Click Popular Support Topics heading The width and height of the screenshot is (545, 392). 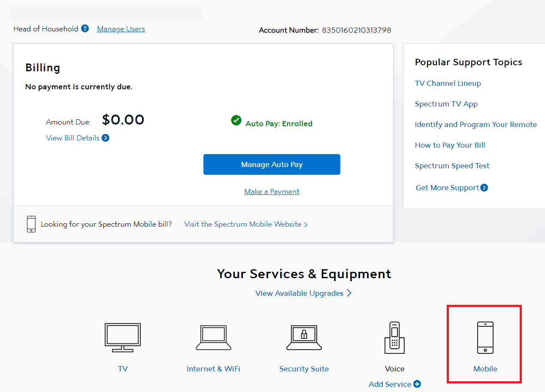[x=469, y=62]
